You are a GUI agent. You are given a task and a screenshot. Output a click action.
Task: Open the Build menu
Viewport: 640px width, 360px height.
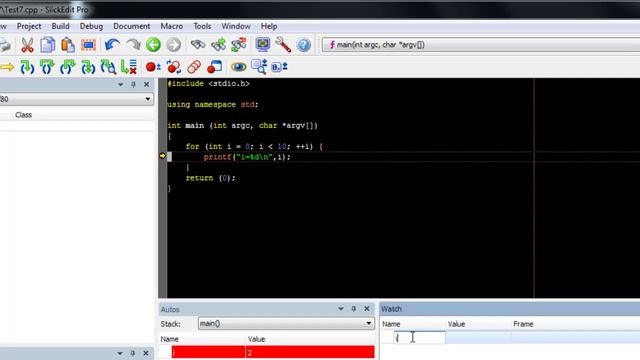coord(60,26)
